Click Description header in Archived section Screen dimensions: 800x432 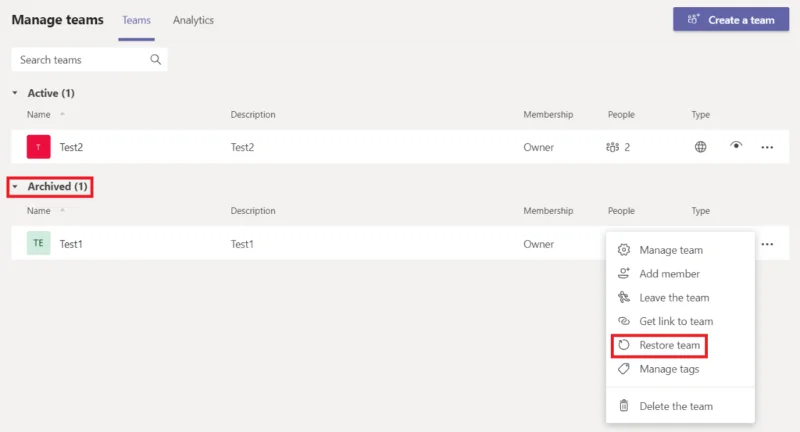pyautogui.click(x=253, y=211)
